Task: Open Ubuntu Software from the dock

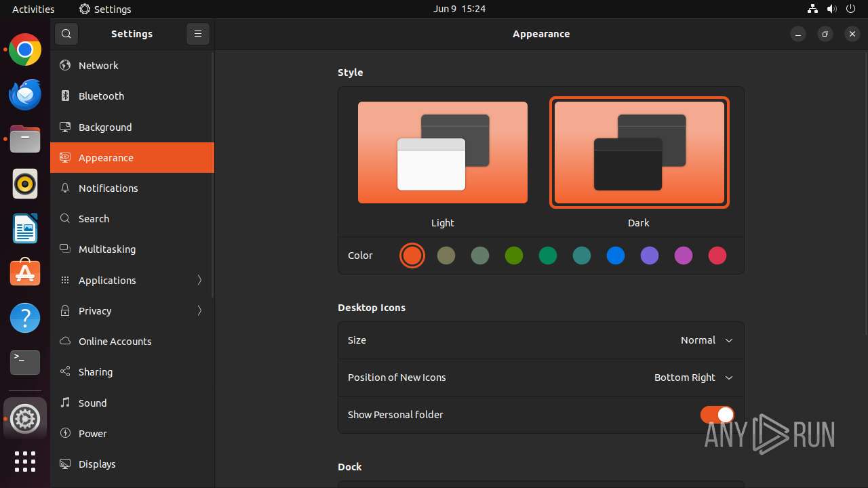Action: pyautogui.click(x=25, y=273)
